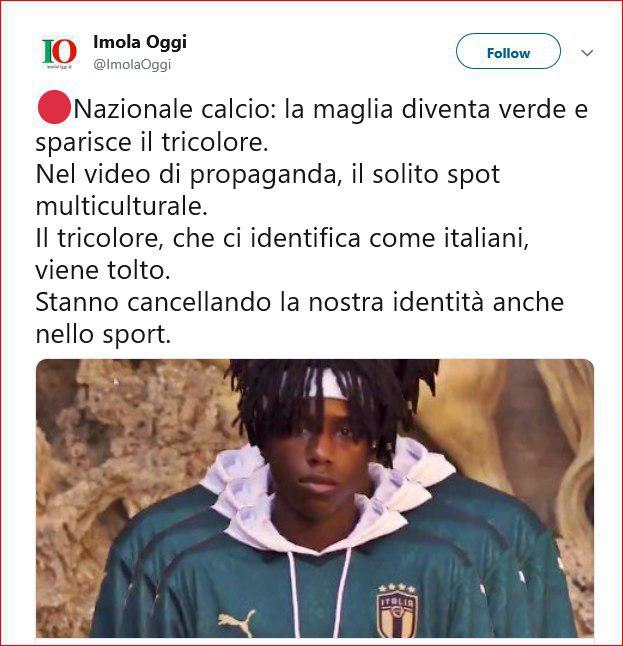623x646 pixels.
Task: Open the attached tweet photo
Action: point(315,499)
